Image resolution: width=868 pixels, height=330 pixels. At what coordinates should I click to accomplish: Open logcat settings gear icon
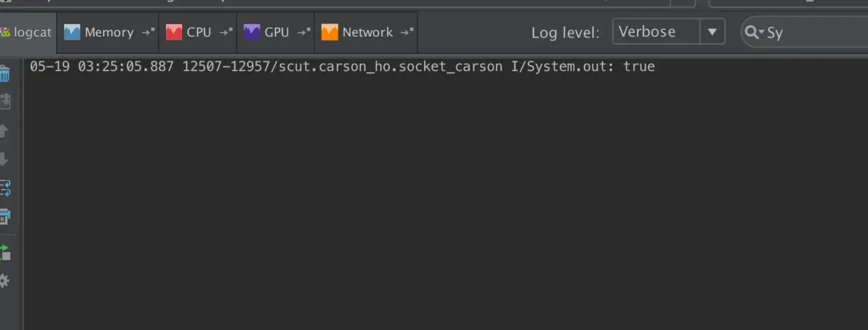pos(4,281)
